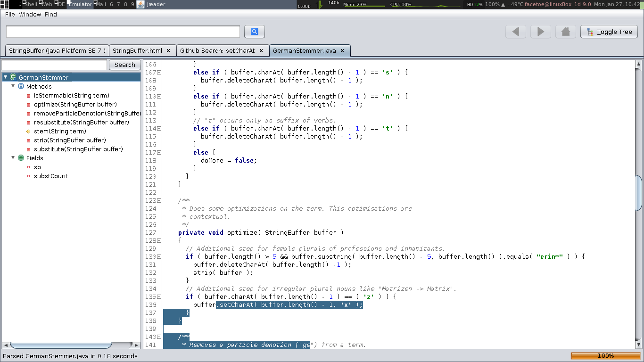
Task: Collapse the GermanStemmer root tree node
Action: tap(5, 77)
